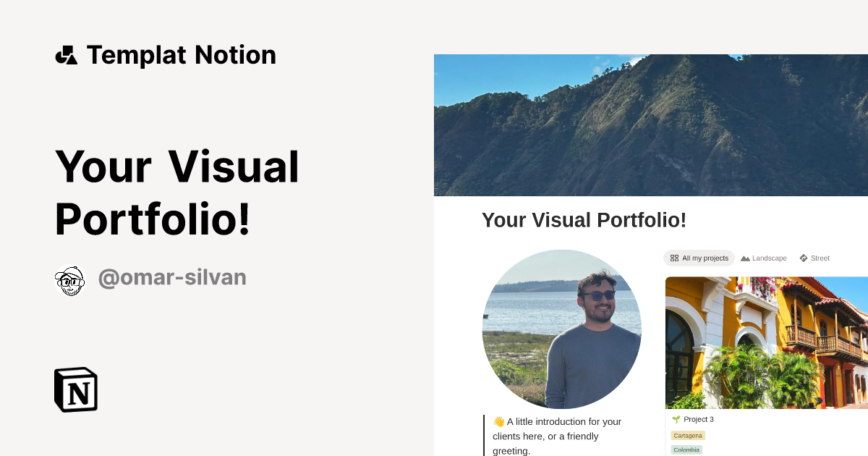Image resolution: width=868 pixels, height=456 pixels.
Task: Click the page title below the cover
Action: click(584, 220)
